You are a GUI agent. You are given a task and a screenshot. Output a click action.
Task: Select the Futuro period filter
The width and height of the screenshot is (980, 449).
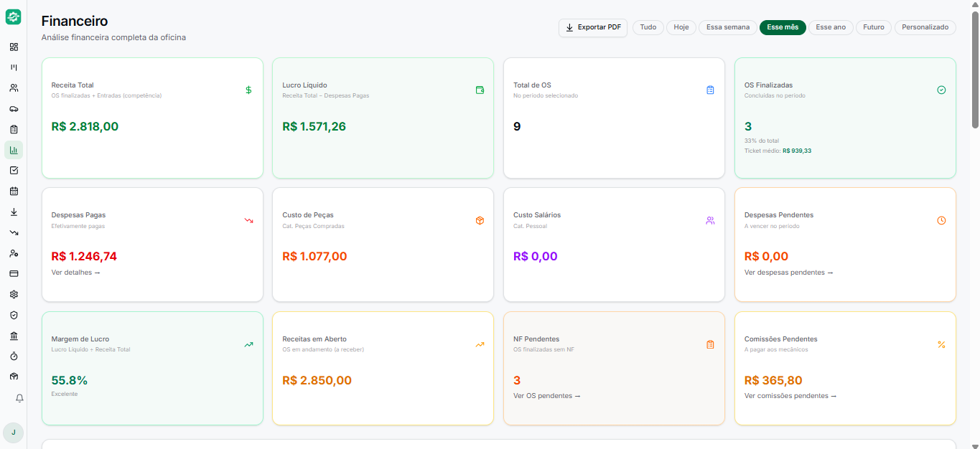click(x=874, y=27)
